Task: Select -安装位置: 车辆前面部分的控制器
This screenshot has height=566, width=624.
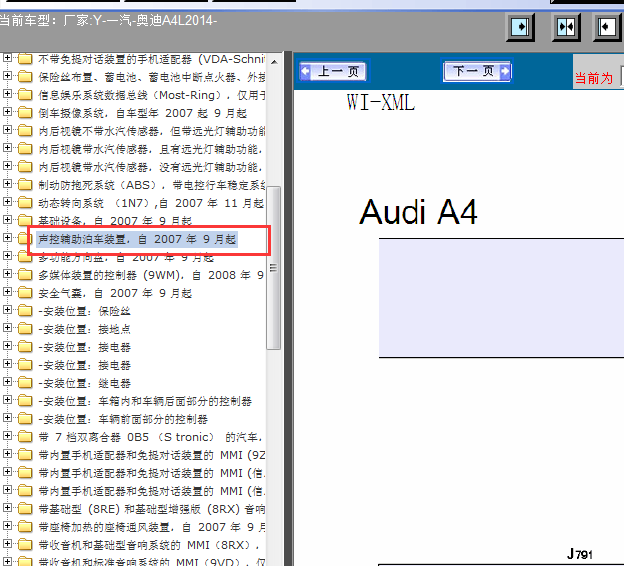Action: click(x=123, y=419)
